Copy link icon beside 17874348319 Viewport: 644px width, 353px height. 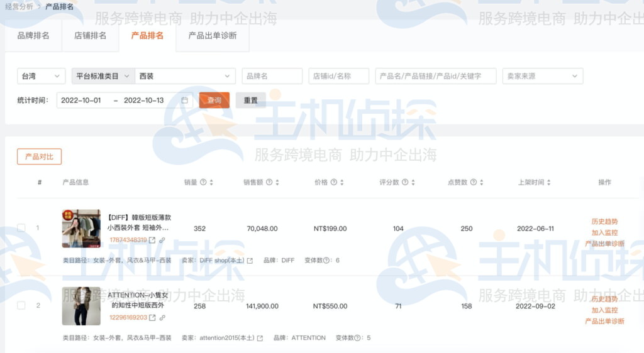coord(162,240)
